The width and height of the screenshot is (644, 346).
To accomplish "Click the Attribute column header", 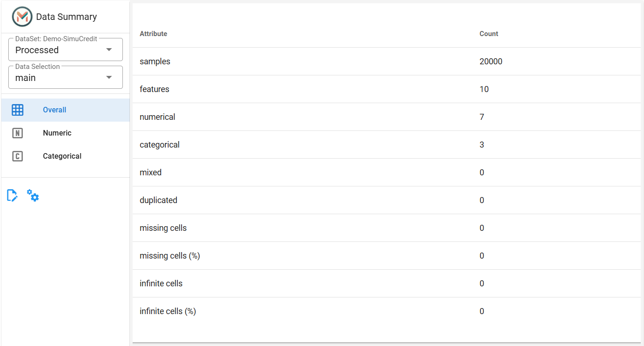I will pyautogui.click(x=153, y=34).
